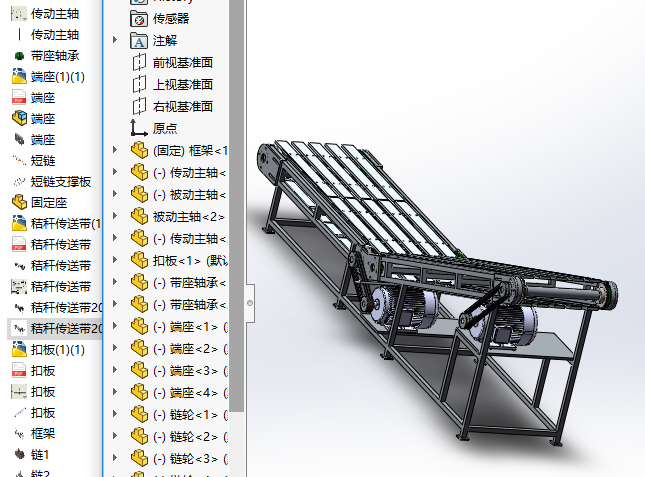Select the 短链支撑板 file name
The image size is (645, 477).
61,181
